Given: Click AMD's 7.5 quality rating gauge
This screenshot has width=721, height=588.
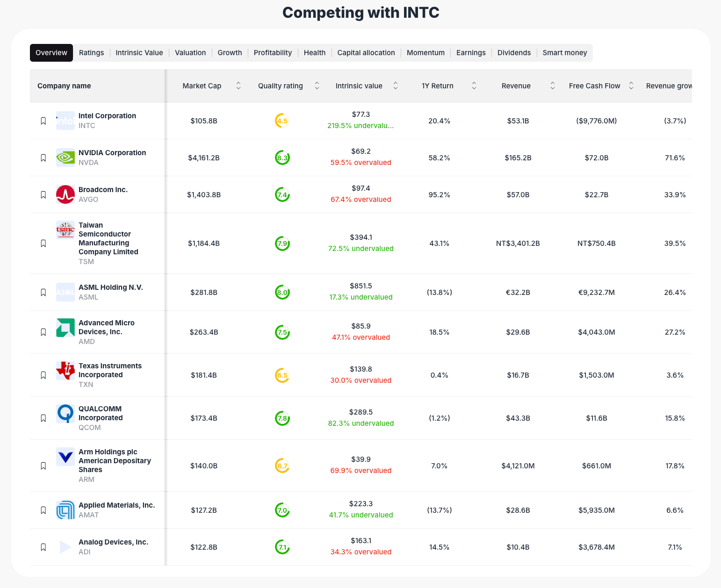Looking at the screenshot, I should [282, 332].
